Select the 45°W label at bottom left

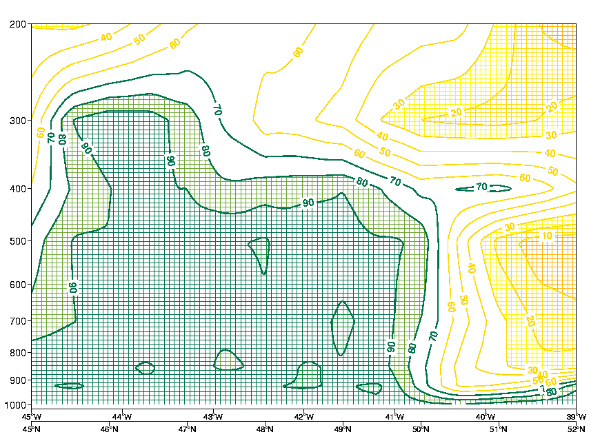pyautogui.click(x=31, y=415)
